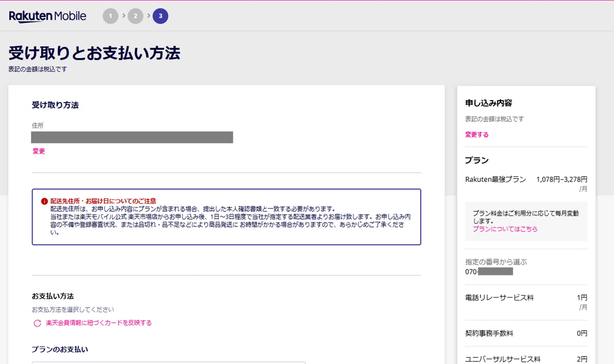This screenshot has width=614, height=364.
Task: Click the プラン heading in summary panel
Action: pos(477,161)
